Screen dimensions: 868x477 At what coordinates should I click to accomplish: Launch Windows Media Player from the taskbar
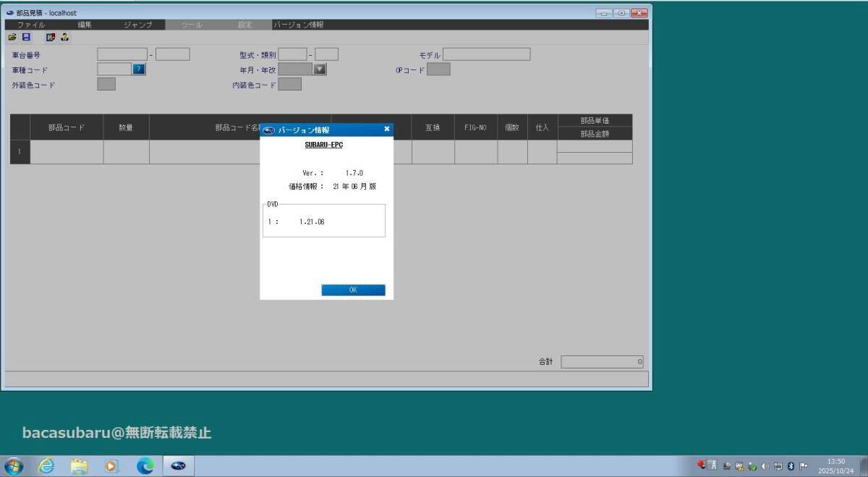[111, 465]
